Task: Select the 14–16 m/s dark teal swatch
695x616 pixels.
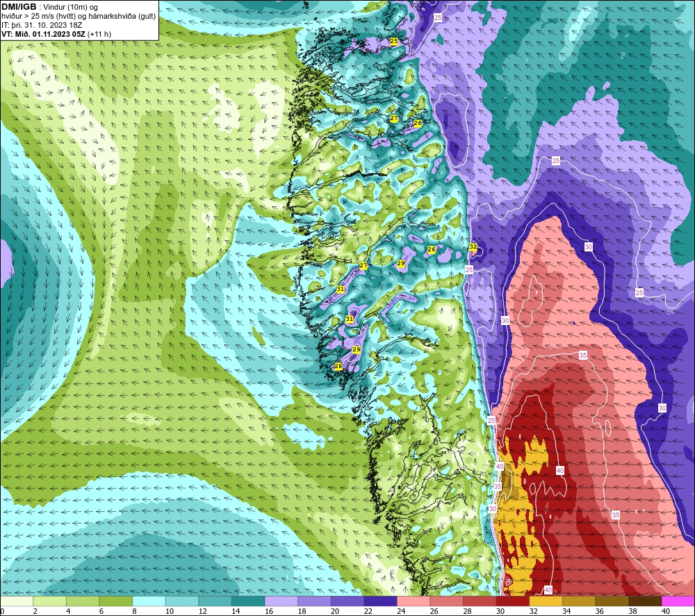Action: 248,601
